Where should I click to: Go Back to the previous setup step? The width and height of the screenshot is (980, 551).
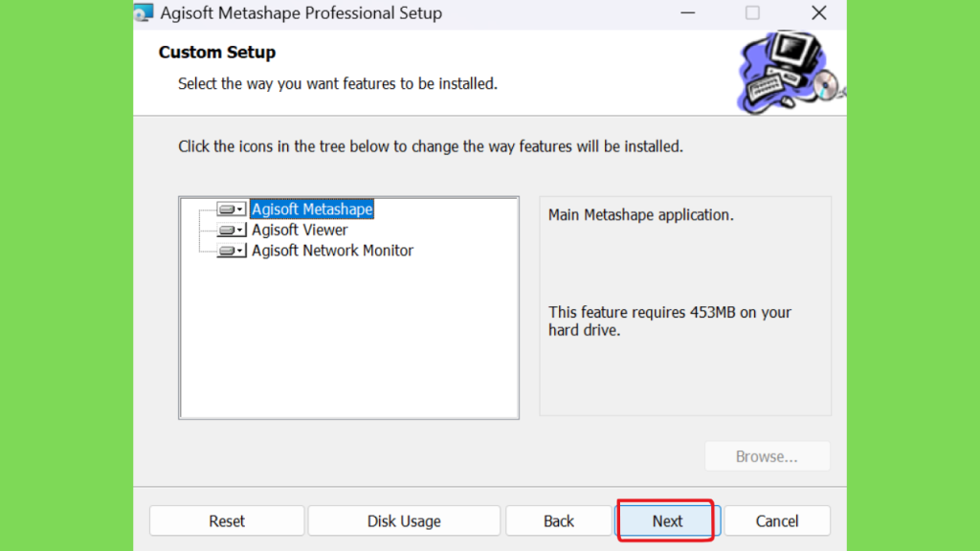[558, 521]
